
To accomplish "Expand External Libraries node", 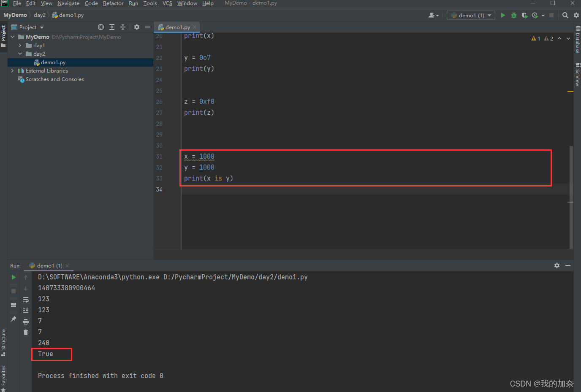I will (12, 70).
